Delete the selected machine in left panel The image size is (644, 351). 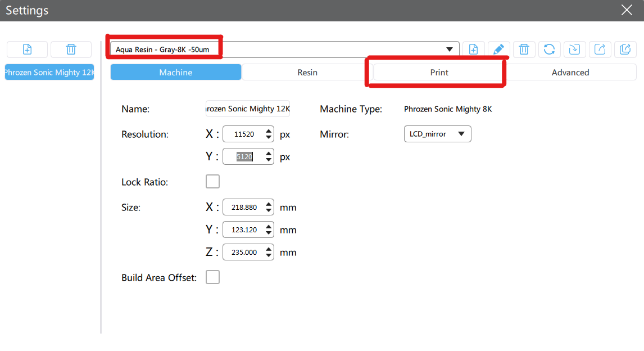click(71, 49)
